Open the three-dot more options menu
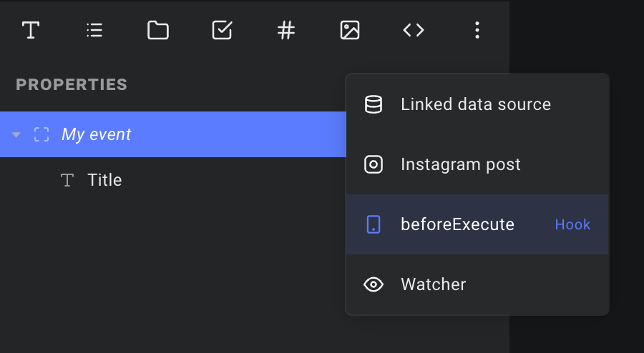This screenshot has height=353, width=644. click(x=477, y=30)
